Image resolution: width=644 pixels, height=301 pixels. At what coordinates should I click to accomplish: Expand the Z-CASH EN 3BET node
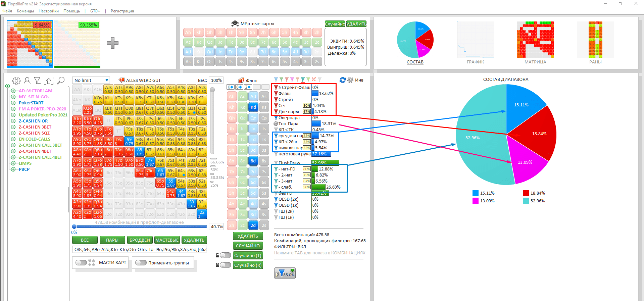pos(13,127)
